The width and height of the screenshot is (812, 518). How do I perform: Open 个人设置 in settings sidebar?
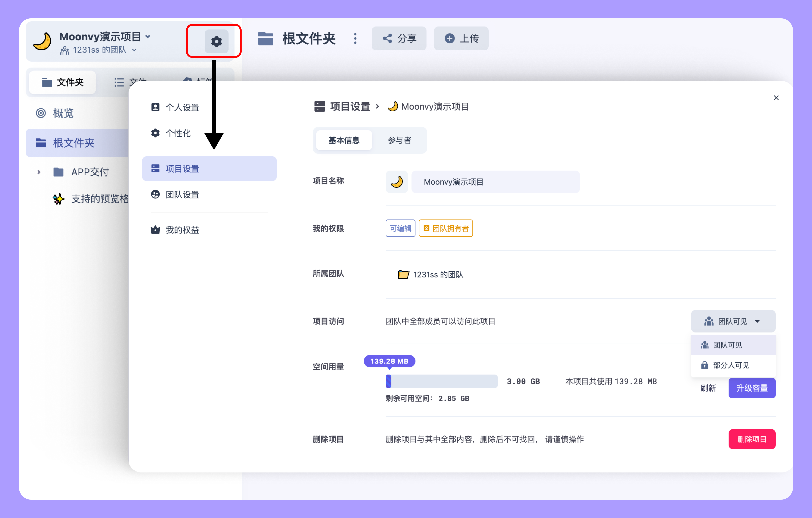pos(182,107)
